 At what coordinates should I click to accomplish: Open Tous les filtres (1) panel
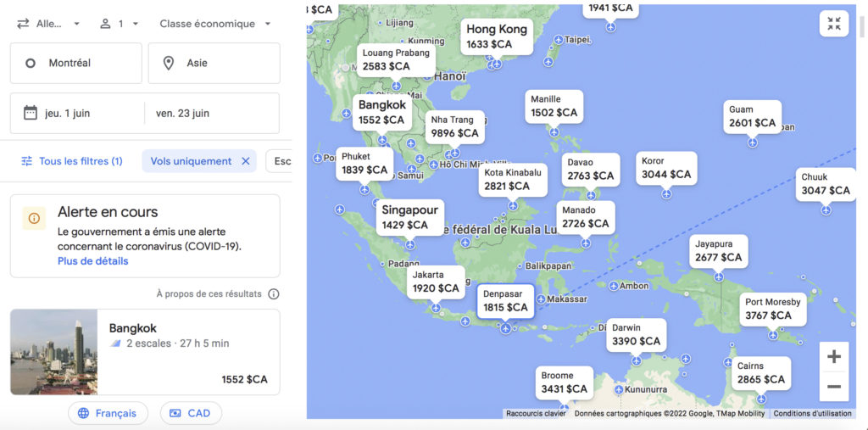(72, 161)
